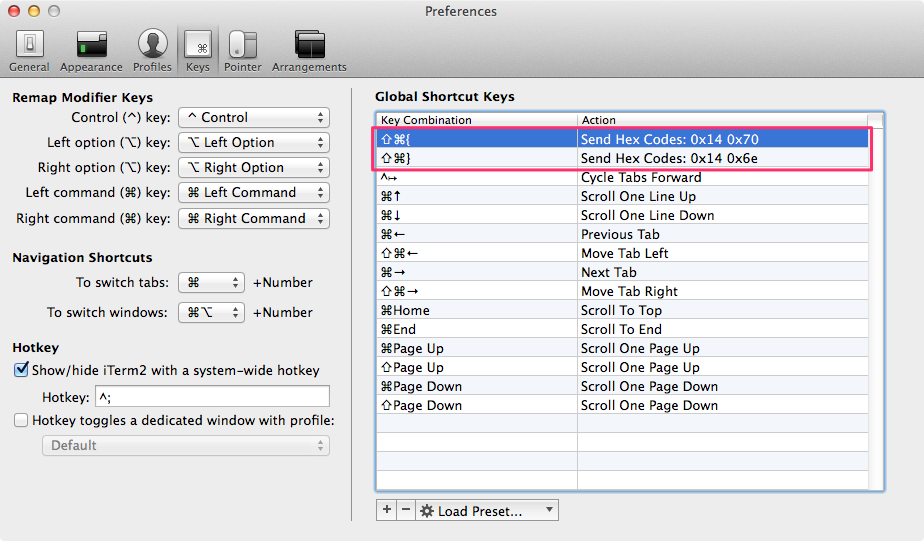Select the ⇧Page Down key combination cell
924x541 pixels.
tap(477, 405)
